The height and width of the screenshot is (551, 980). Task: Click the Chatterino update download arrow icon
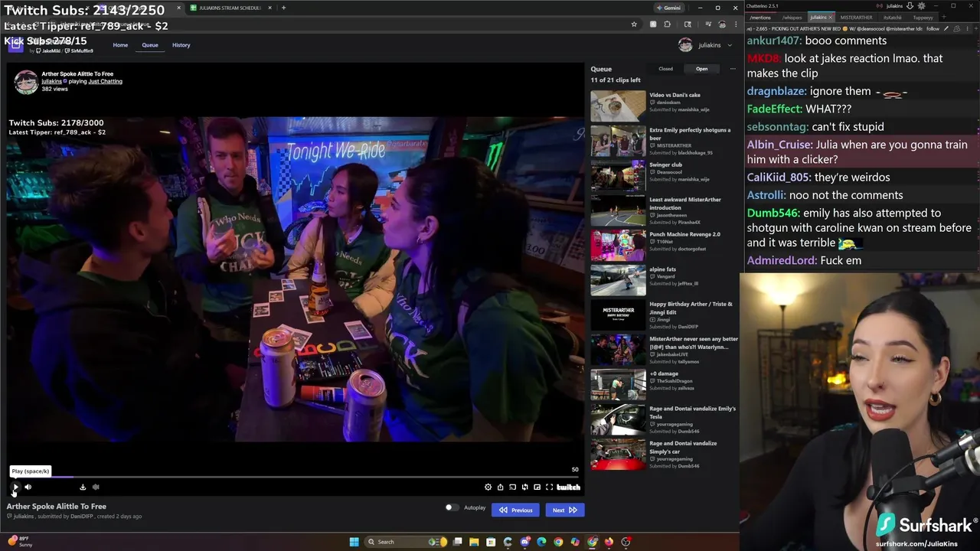tap(910, 6)
